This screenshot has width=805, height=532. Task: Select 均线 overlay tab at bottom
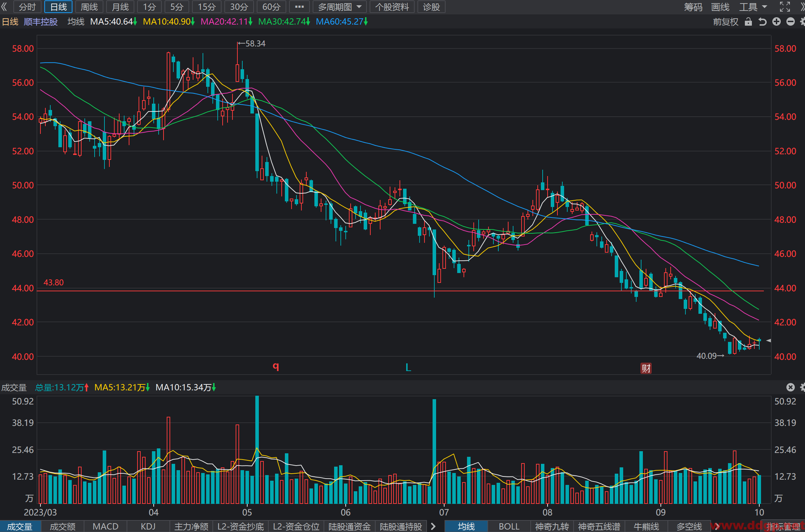pos(466,526)
